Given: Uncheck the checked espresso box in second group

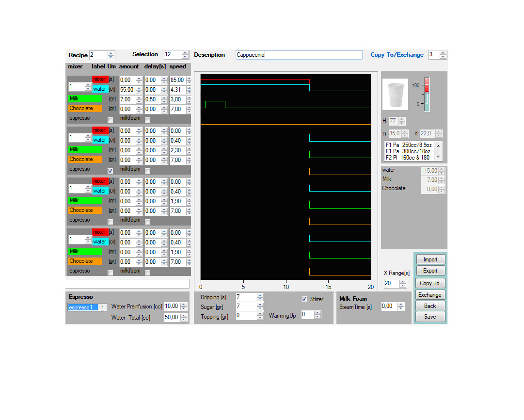Looking at the screenshot, I should click(111, 171).
